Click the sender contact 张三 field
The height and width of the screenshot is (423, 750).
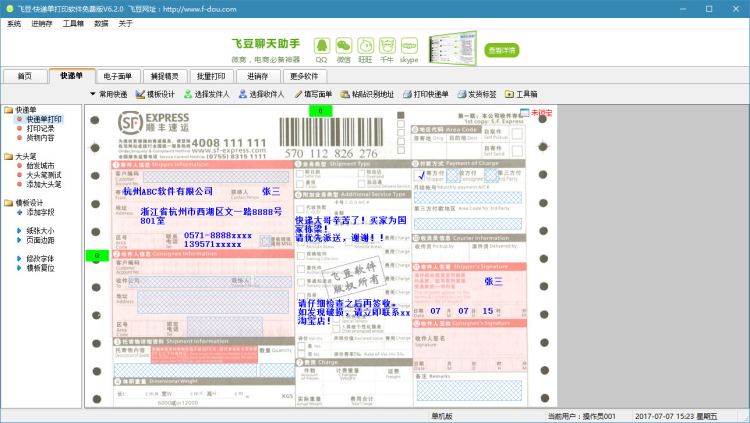[x=271, y=191]
